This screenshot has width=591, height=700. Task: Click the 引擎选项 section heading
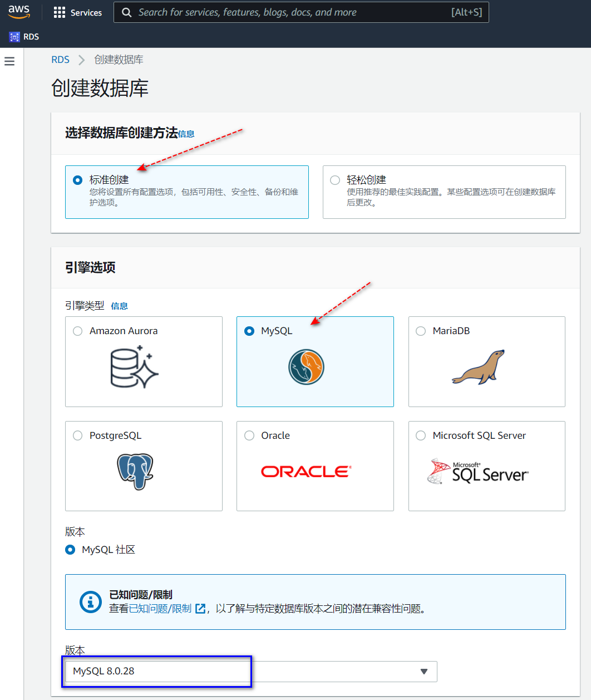(90, 267)
